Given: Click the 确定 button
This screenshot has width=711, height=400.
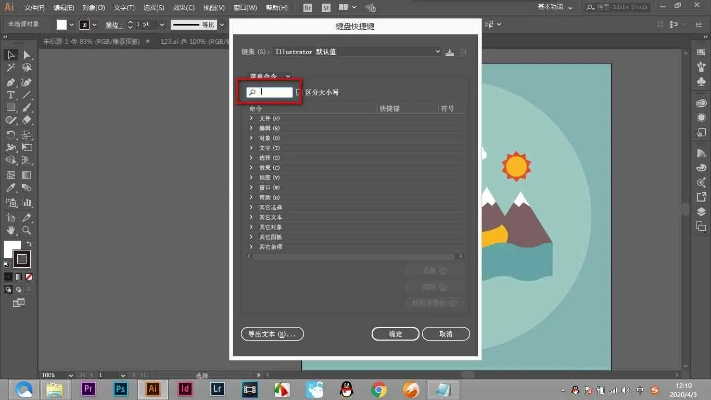Looking at the screenshot, I should click(x=394, y=333).
